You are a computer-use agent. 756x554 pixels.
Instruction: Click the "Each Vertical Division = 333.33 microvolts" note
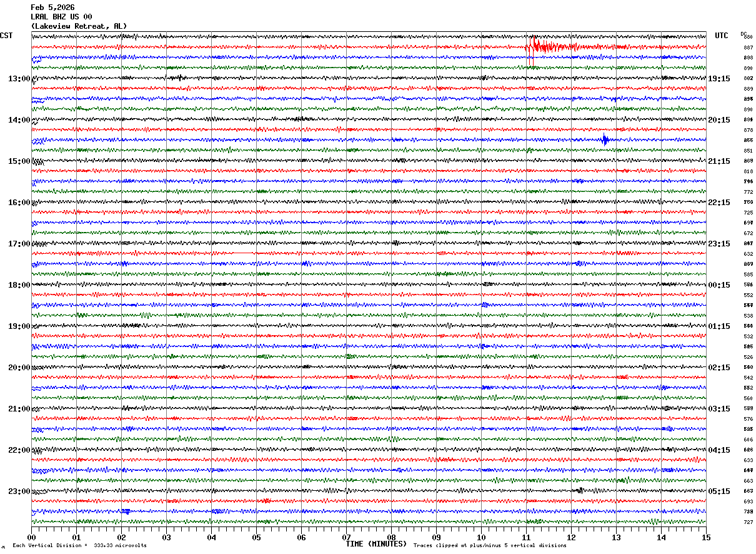tap(79, 546)
